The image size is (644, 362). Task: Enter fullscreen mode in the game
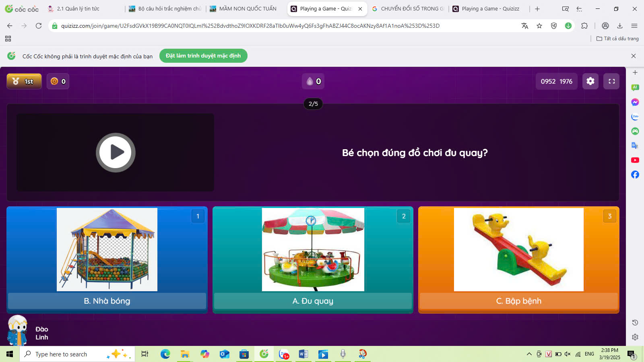click(x=611, y=81)
